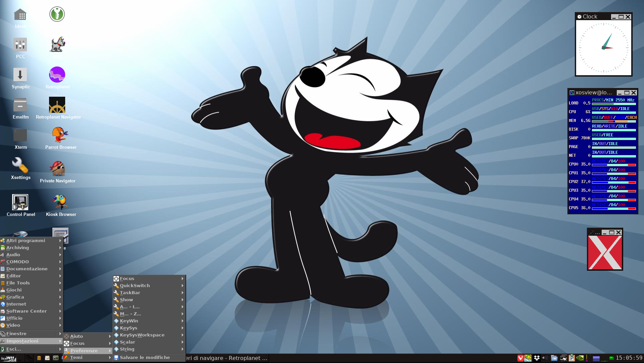
Task: Open KeyWin preferences
Action: pyautogui.click(x=149, y=321)
